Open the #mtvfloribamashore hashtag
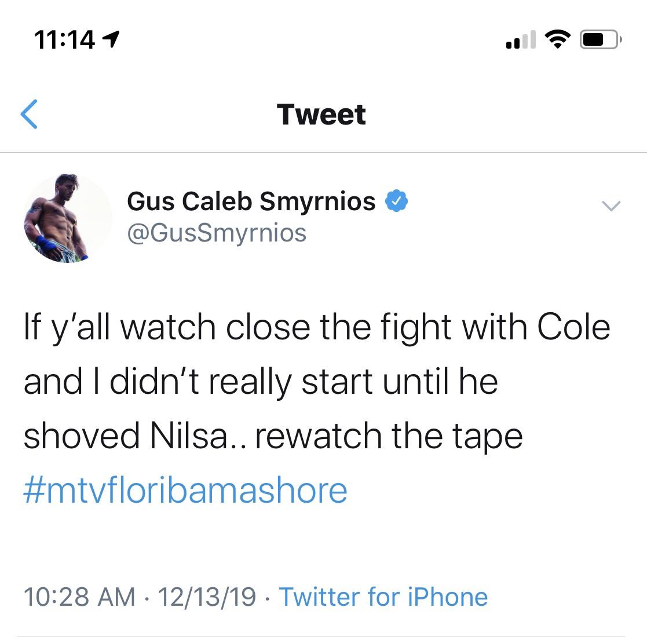 (184, 489)
